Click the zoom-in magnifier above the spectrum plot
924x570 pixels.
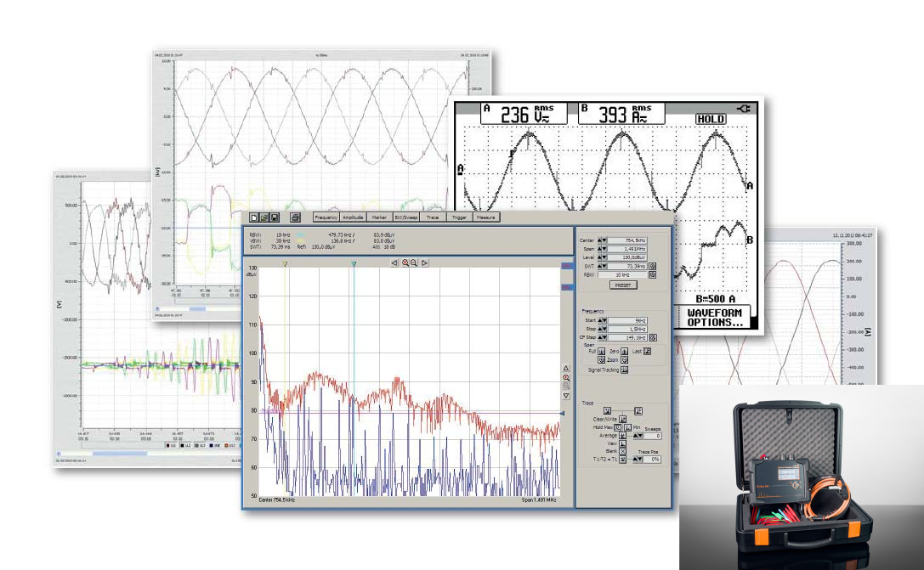click(x=405, y=262)
